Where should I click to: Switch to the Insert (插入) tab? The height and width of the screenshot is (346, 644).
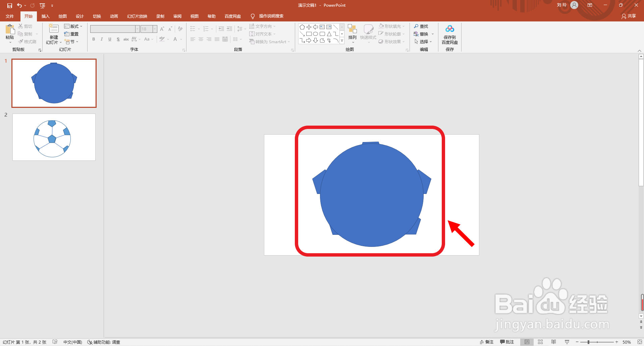(45, 16)
